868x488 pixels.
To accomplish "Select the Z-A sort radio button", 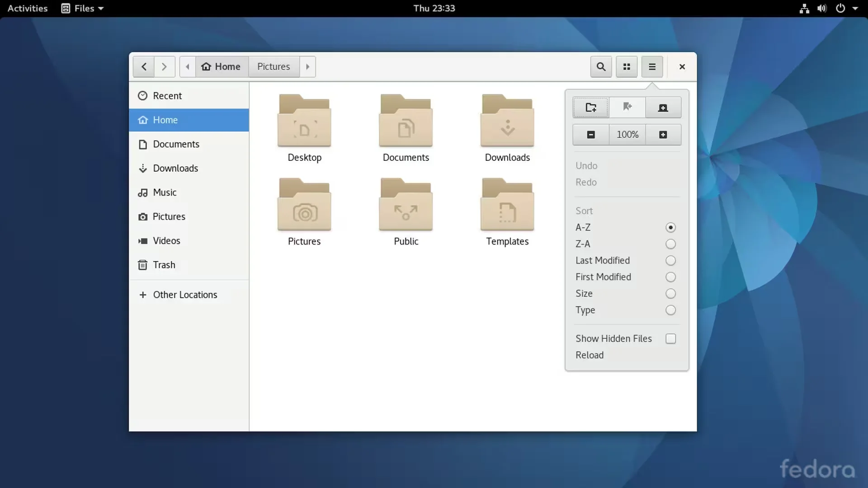I will (x=670, y=244).
